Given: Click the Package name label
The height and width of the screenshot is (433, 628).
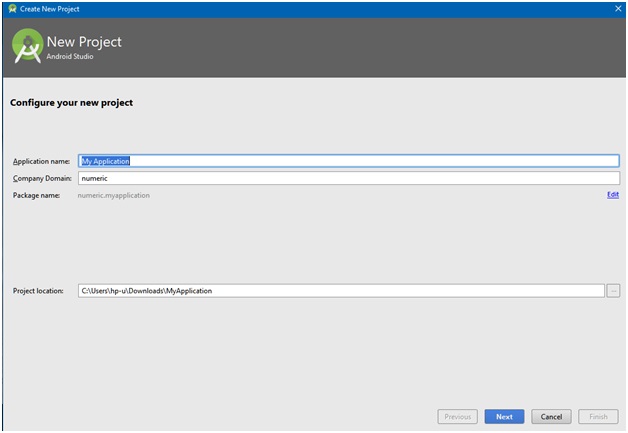Looking at the screenshot, I should coord(35,195).
